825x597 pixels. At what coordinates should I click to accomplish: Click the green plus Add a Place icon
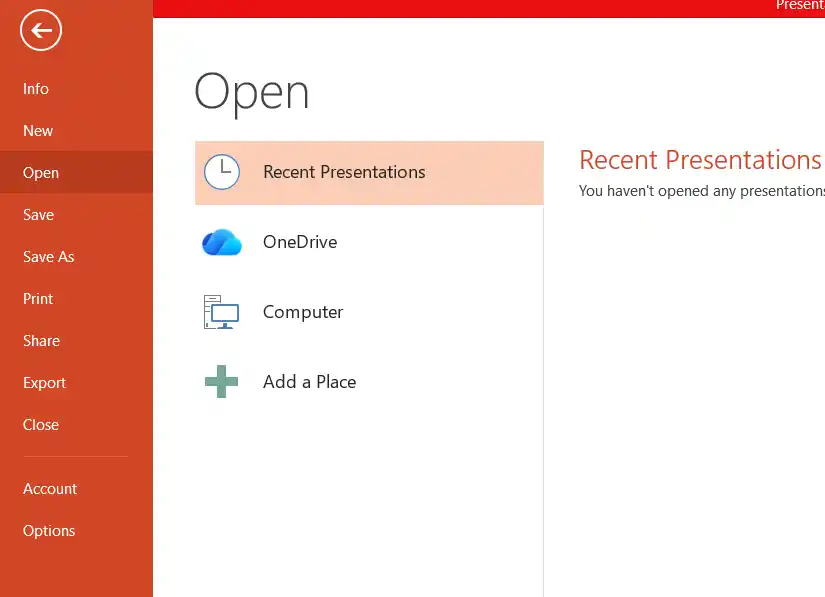tap(222, 381)
